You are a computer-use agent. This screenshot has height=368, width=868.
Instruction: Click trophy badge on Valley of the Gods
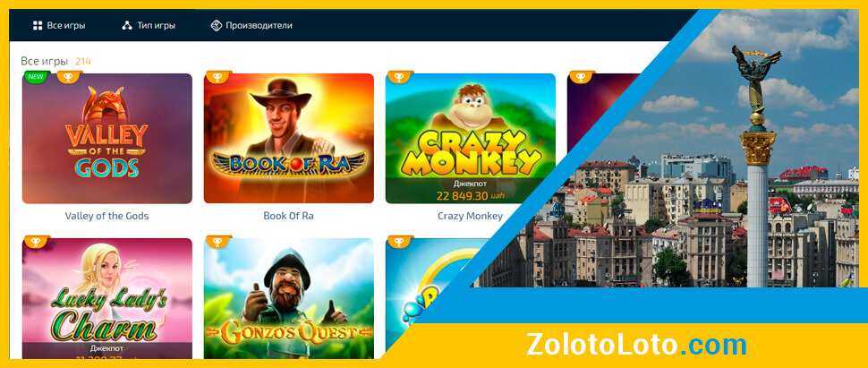click(x=68, y=77)
